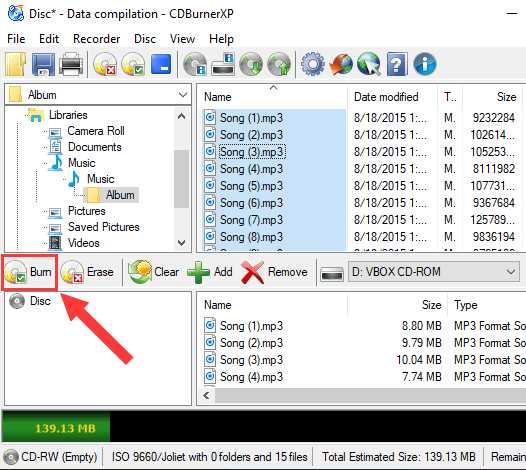This screenshot has width=526, height=470.
Task: Select Song (4).mp3 in compilation list
Action: [x=251, y=377]
